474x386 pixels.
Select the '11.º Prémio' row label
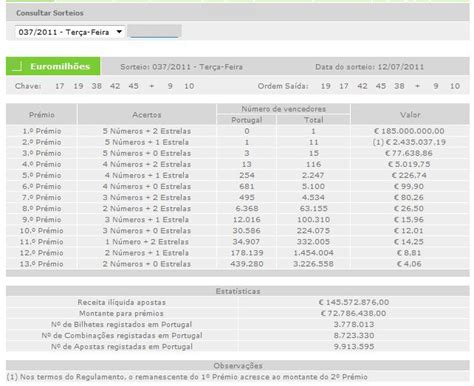[x=42, y=241]
